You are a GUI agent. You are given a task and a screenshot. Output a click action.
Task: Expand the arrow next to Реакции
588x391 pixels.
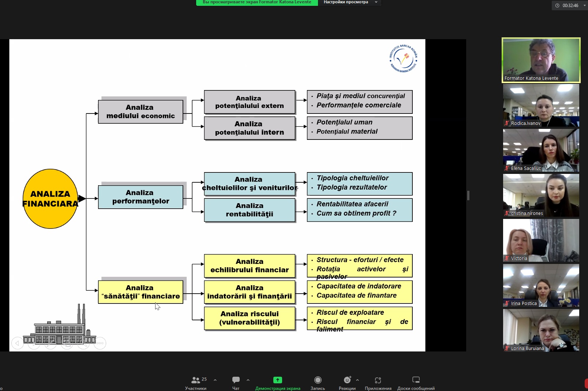tap(357, 380)
